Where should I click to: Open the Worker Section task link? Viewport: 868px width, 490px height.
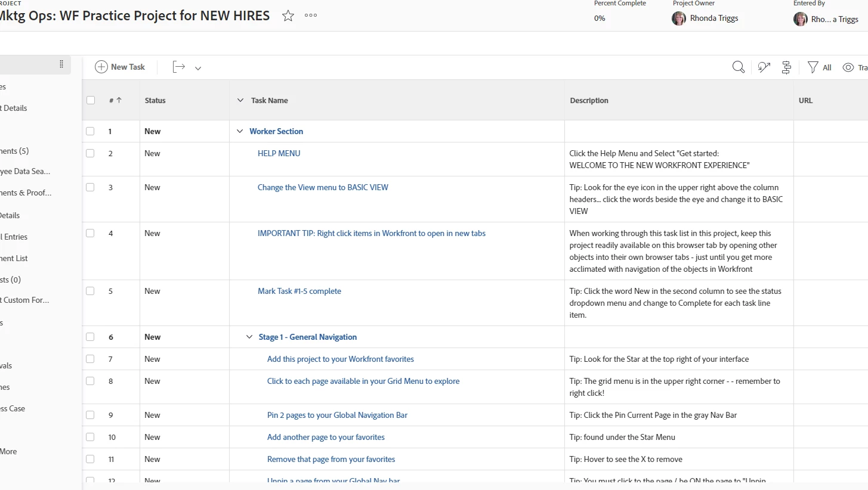(276, 131)
